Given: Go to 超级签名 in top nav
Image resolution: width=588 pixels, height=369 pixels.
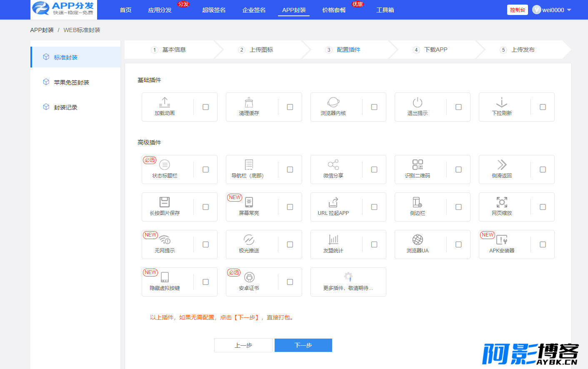Looking at the screenshot, I should (x=214, y=10).
